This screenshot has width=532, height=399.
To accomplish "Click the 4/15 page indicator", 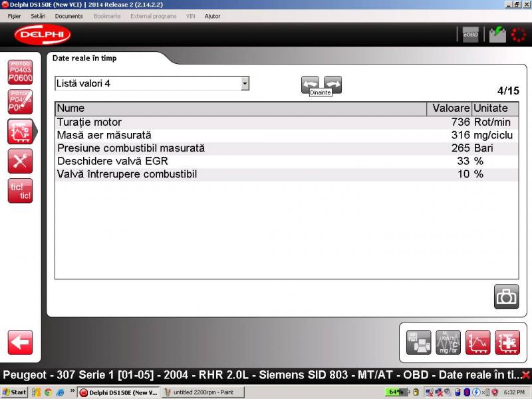I will 508,91.
